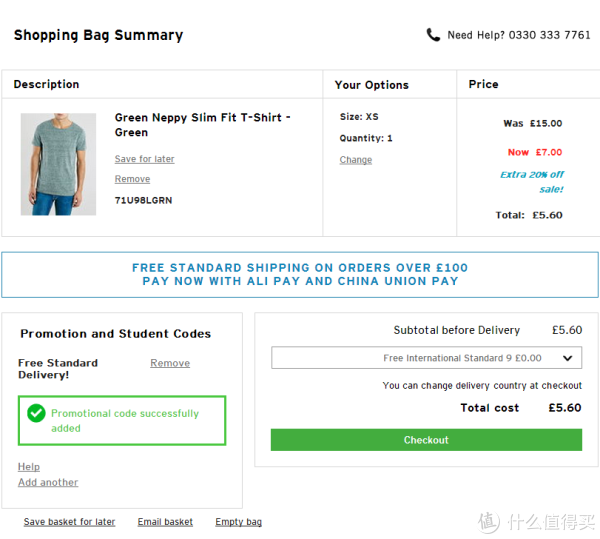Image resolution: width=600 pixels, height=539 pixels.
Task: Select the Free International Standard delivery box
Action: 427,358
